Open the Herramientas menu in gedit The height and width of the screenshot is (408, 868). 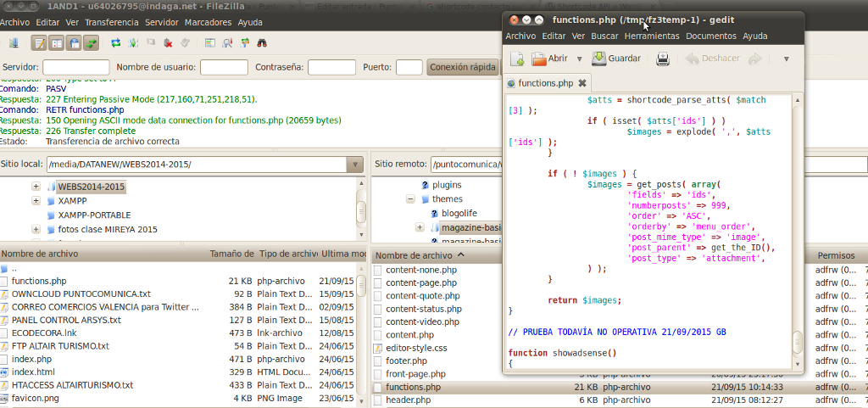(651, 36)
